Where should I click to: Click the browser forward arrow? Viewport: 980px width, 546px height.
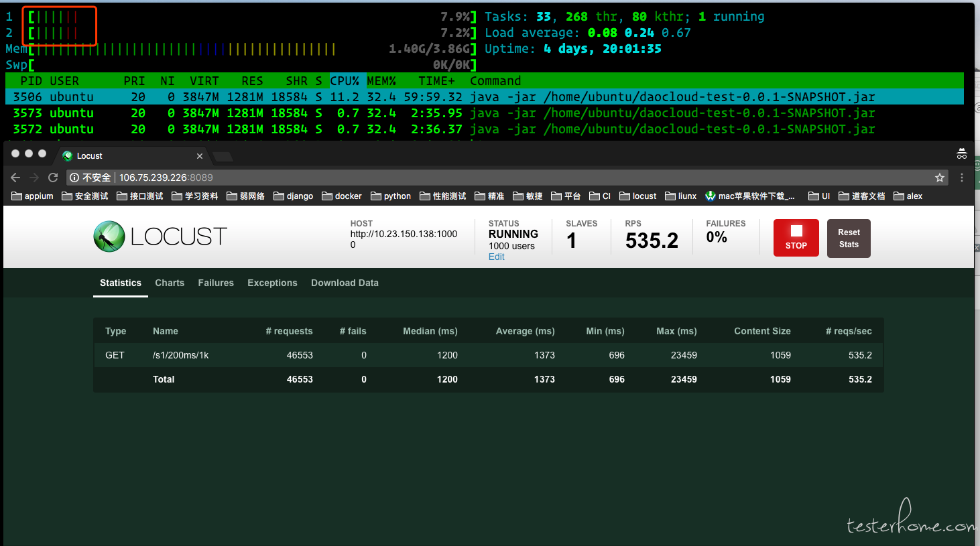coord(34,178)
